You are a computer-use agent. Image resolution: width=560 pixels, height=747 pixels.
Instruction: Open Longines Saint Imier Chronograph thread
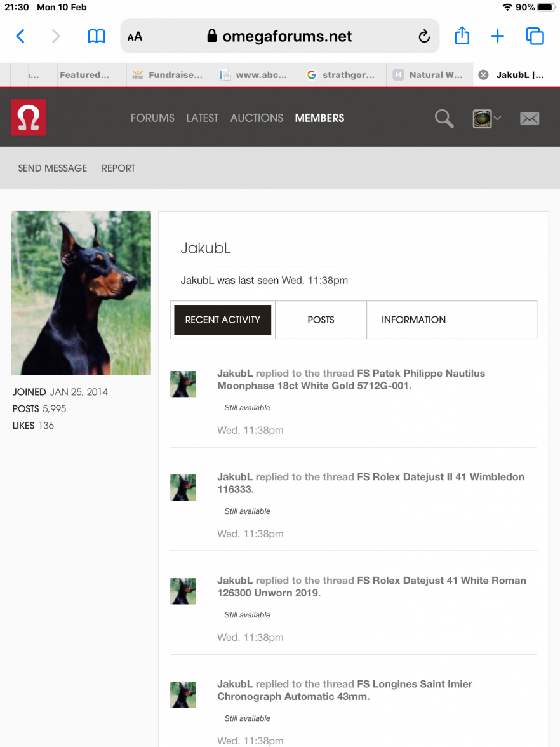tap(345, 690)
